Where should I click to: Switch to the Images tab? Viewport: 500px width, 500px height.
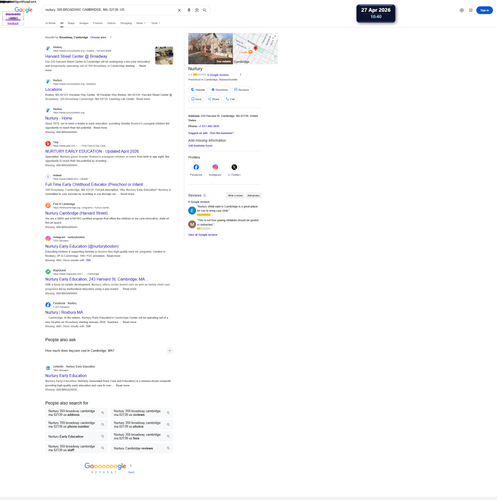click(84, 23)
